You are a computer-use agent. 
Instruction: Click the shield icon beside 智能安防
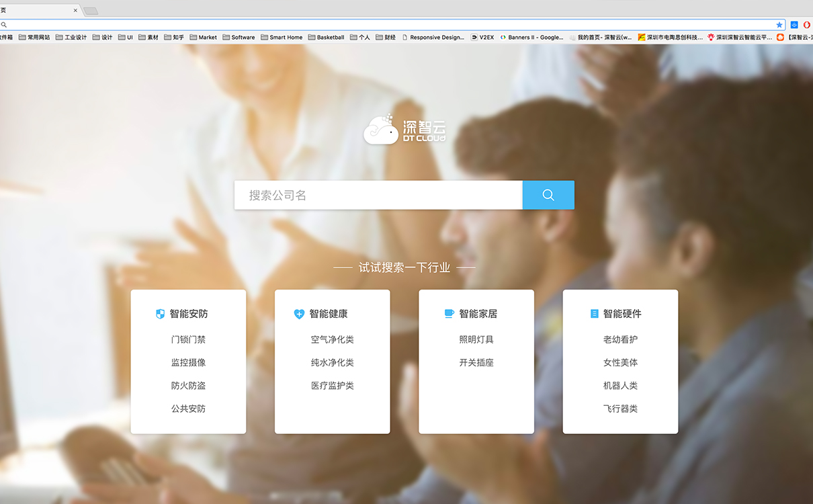click(x=160, y=314)
